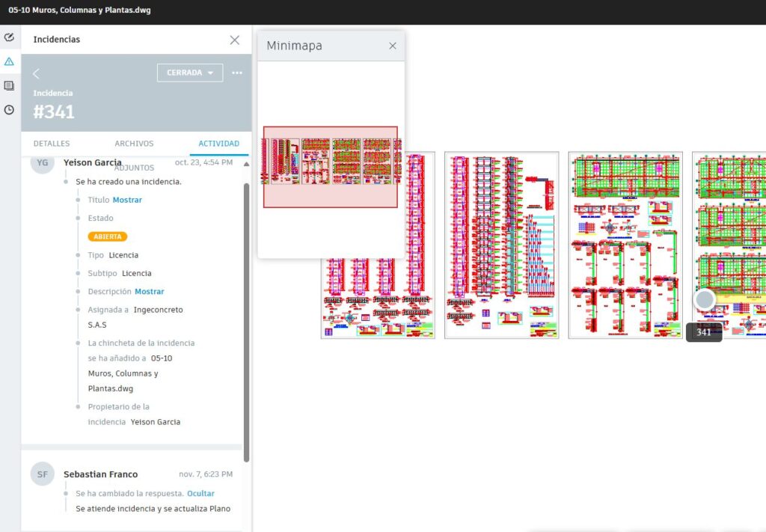Click the activity panel scrollbar up arrow
Viewport: 766px width, 532px height.
[247, 165]
